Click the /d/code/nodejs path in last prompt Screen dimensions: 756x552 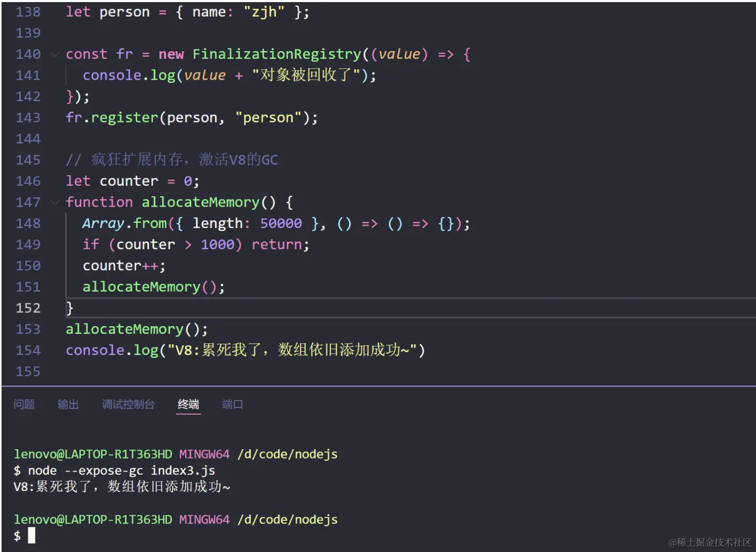(x=287, y=520)
